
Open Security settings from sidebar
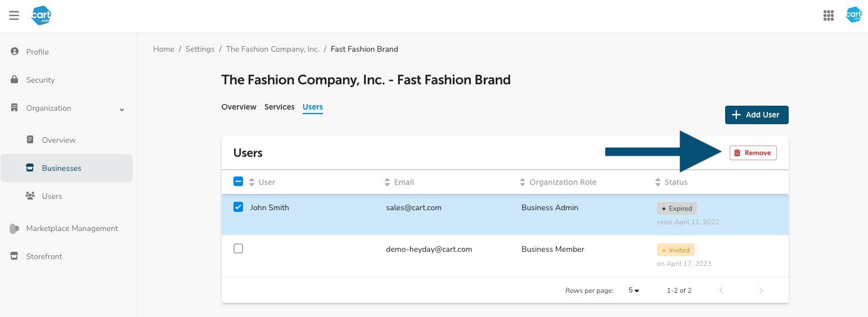click(x=40, y=80)
